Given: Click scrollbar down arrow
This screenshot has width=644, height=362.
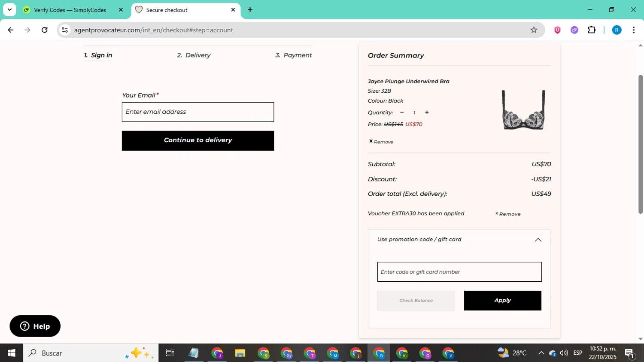Looking at the screenshot, I should coord(641,339).
